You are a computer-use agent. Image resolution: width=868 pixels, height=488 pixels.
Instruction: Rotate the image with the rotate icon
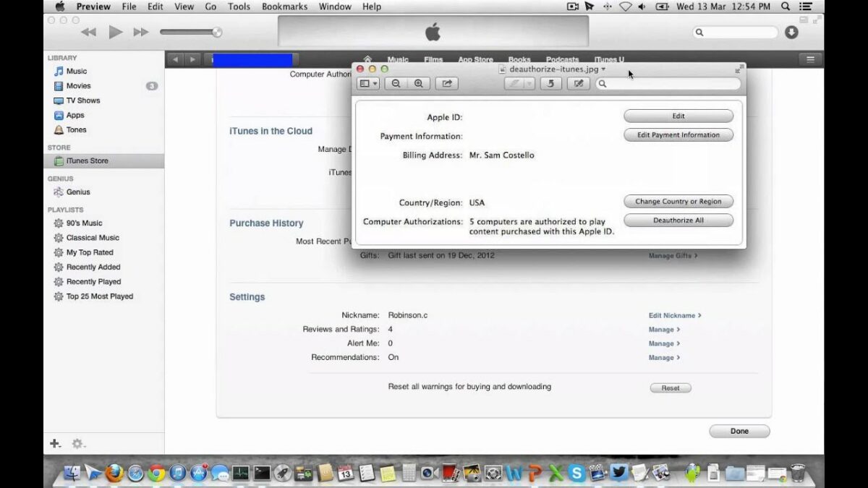click(x=550, y=83)
